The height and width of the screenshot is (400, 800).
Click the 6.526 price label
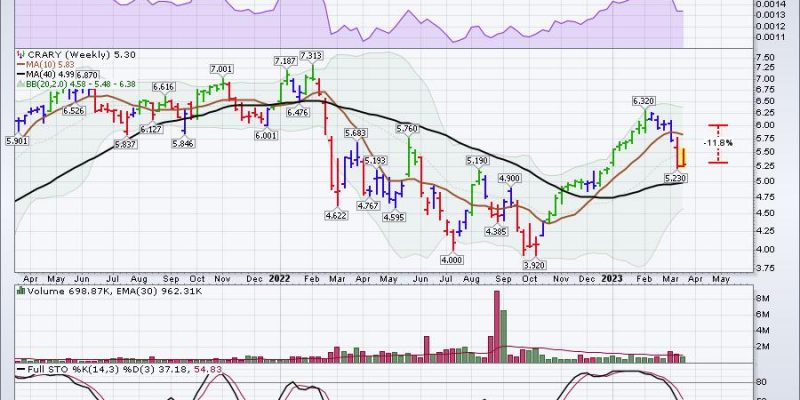tap(73, 110)
